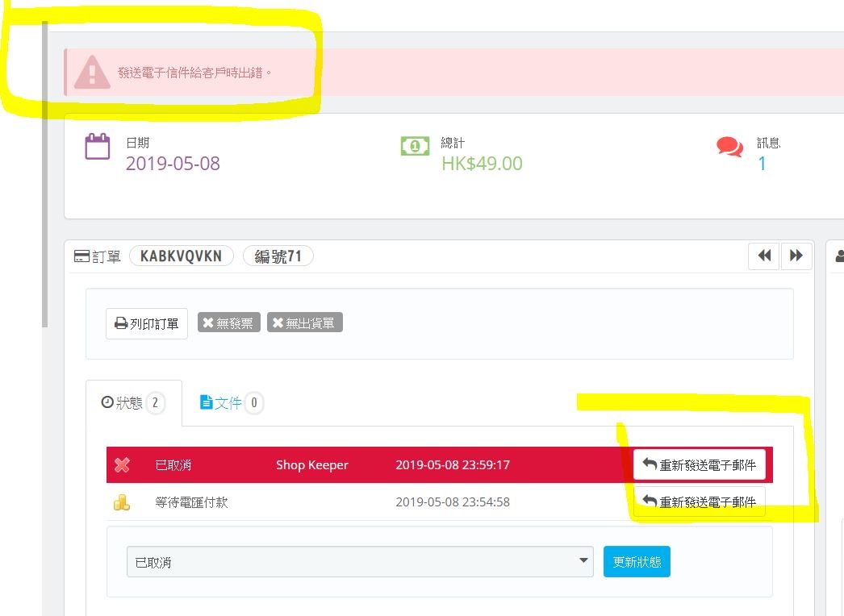
Task: Click the gold coins awaiting payment icon
Action: coord(122,502)
